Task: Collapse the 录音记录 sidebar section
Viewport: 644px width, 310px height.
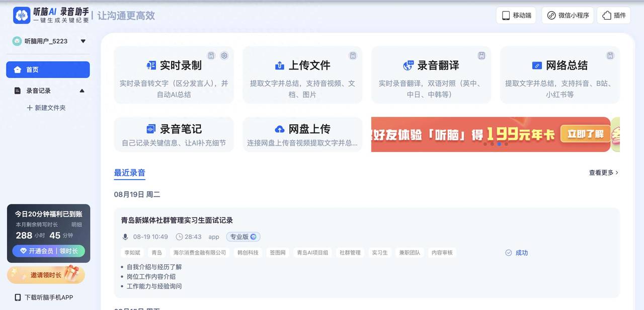Action: pyautogui.click(x=82, y=91)
